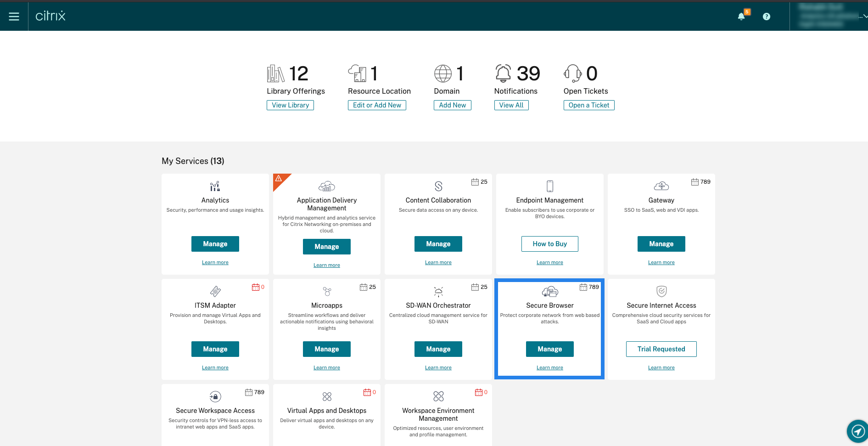Click the View Library button
The height and width of the screenshot is (446, 868).
[290, 105]
